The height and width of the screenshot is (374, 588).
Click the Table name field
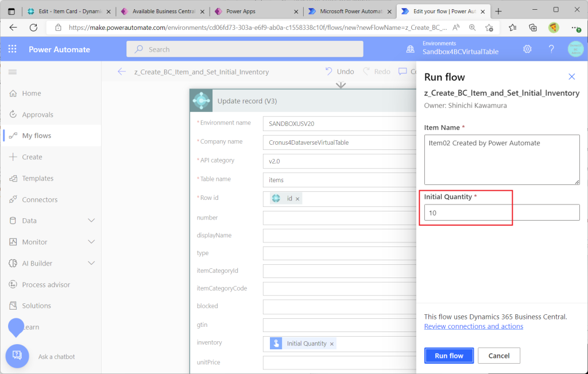339,180
